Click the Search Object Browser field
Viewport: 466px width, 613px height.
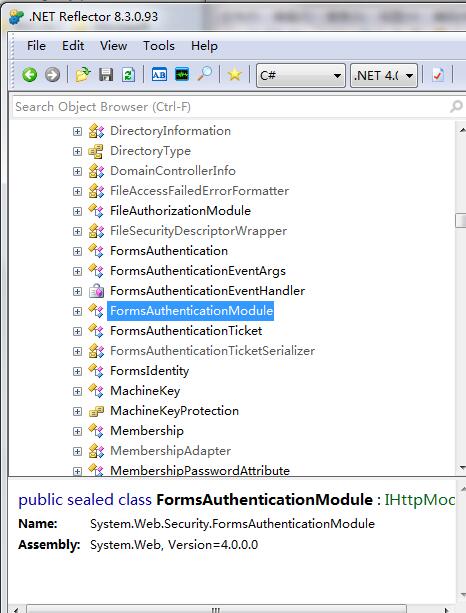(231, 107)
